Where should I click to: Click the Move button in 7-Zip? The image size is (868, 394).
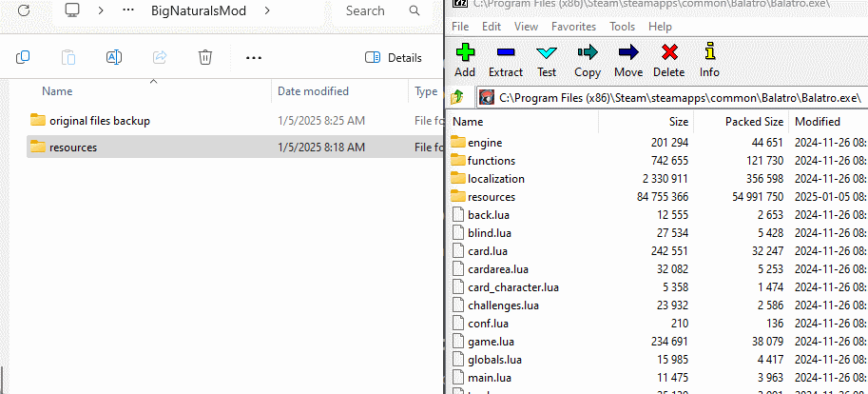628,61
